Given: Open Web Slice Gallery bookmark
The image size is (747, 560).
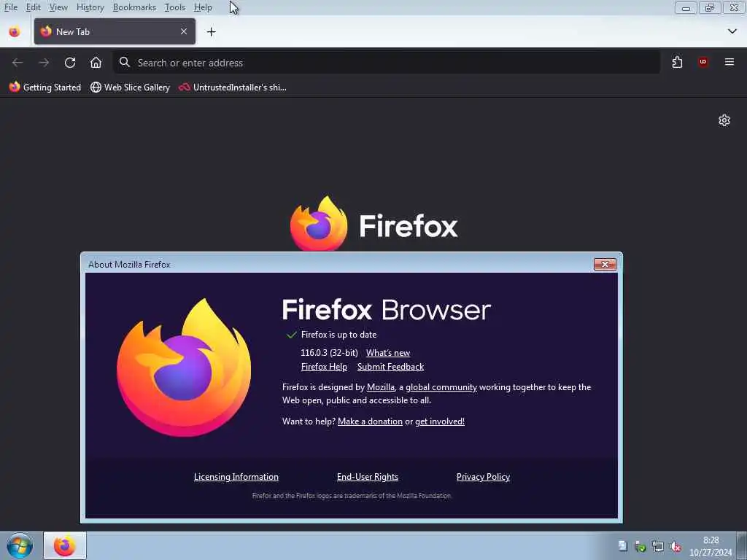Looking at the screenshot, I should (x=130, y=87).
